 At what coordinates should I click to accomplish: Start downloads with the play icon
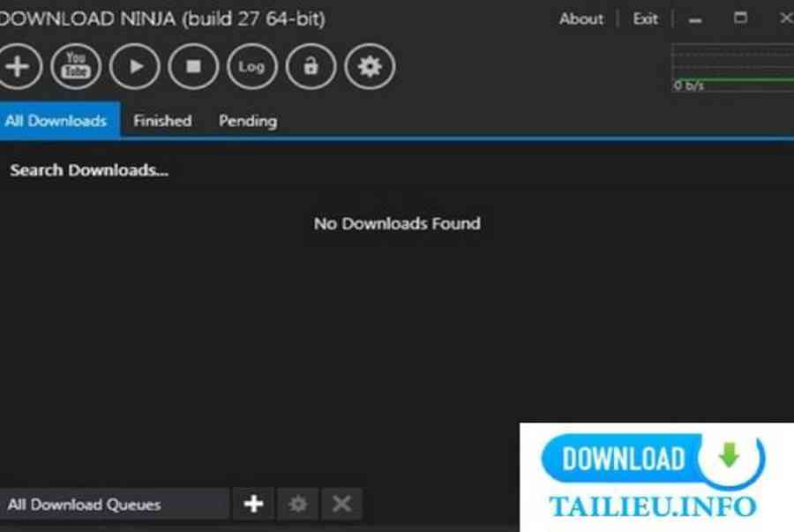click(135, 66)
